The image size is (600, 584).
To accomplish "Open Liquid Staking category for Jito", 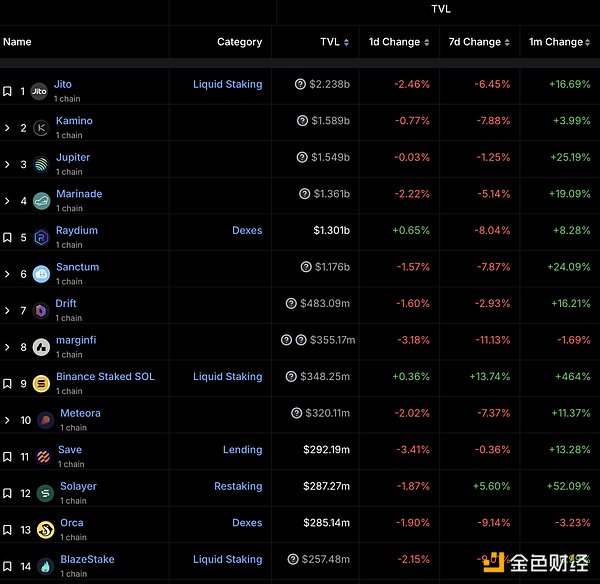I will point(227,85).
